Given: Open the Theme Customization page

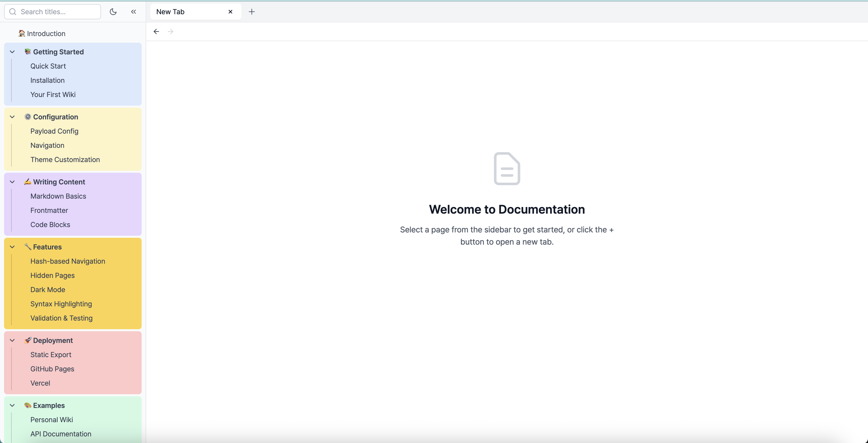Looking at the screenshot, I should 65,160.
